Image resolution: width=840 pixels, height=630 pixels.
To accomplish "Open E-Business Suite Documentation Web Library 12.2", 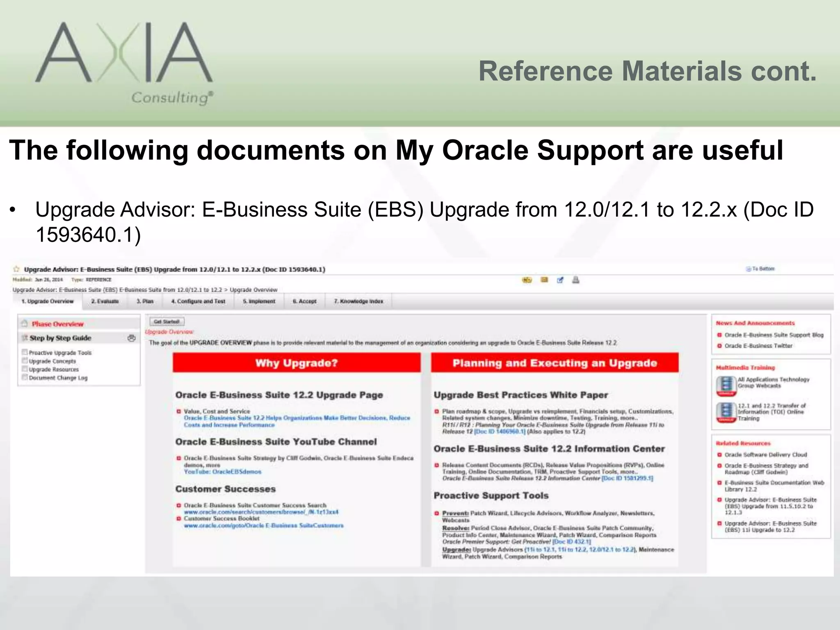I will tap(774, 486).
